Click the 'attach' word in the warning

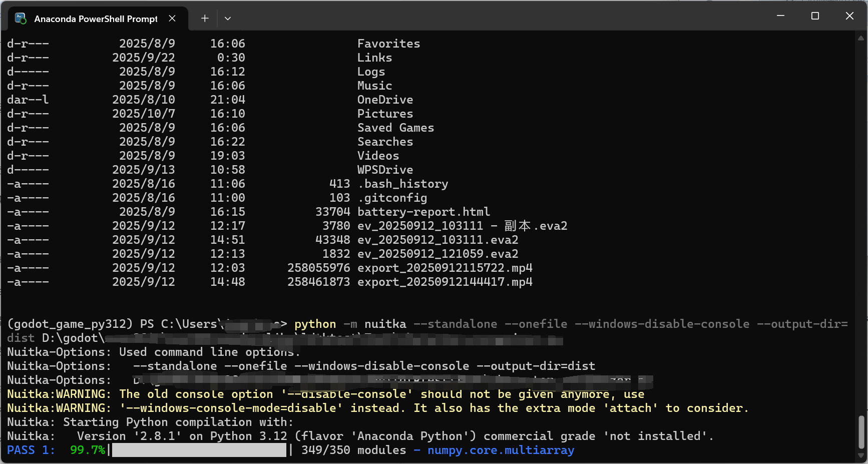pyautogui.click(x=630, y=408)
